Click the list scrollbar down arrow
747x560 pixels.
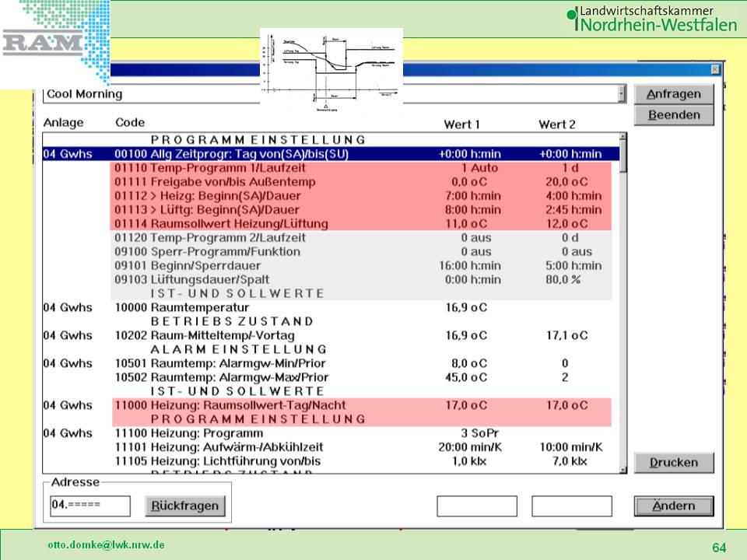coord(622,468)
